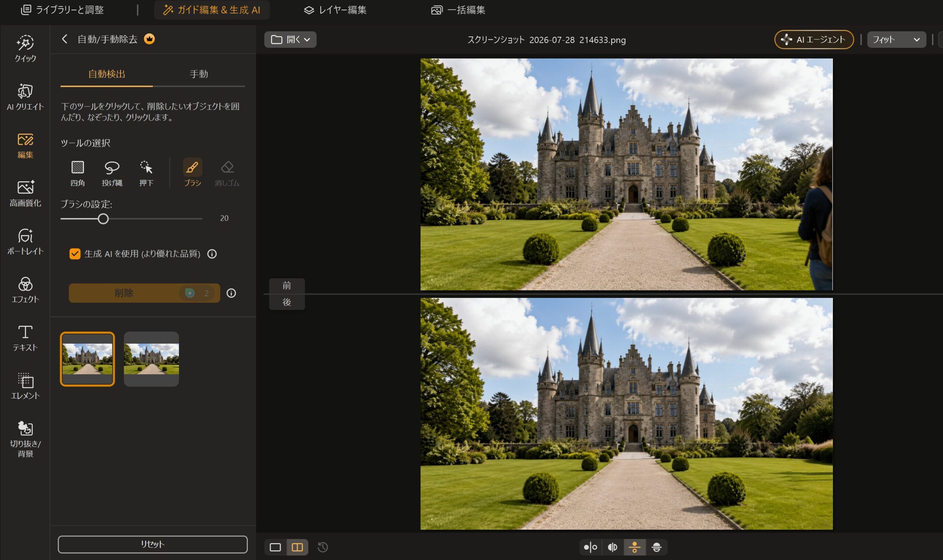Click the ツールの選択 heading
The height and width of the screenshot is (560, 943).
[86, 143]
